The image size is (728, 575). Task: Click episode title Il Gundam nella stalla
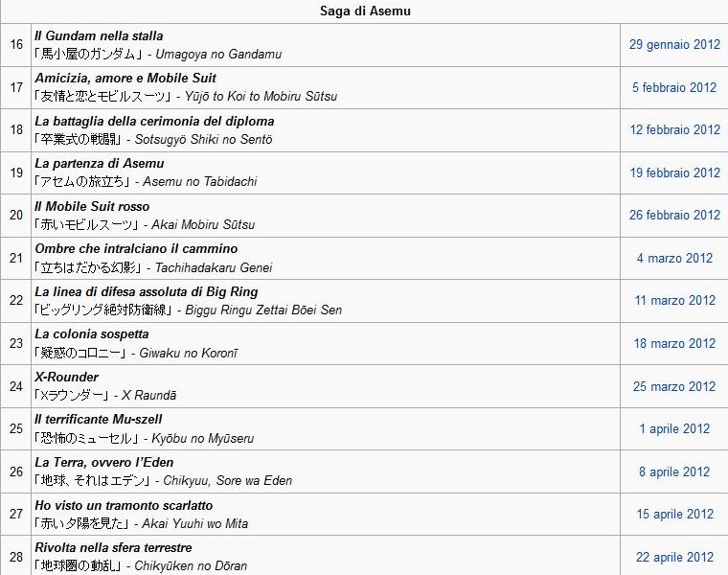pos(99,35)
